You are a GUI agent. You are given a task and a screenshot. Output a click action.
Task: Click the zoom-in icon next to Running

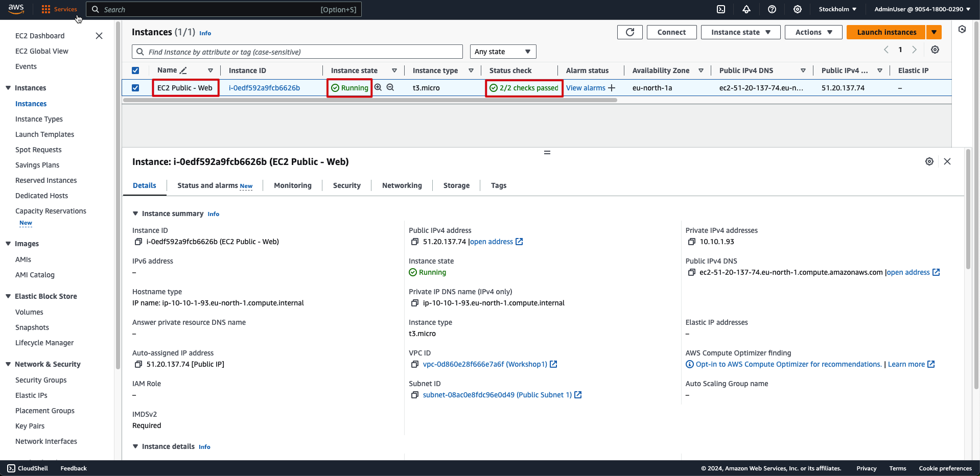coord(378,87)
